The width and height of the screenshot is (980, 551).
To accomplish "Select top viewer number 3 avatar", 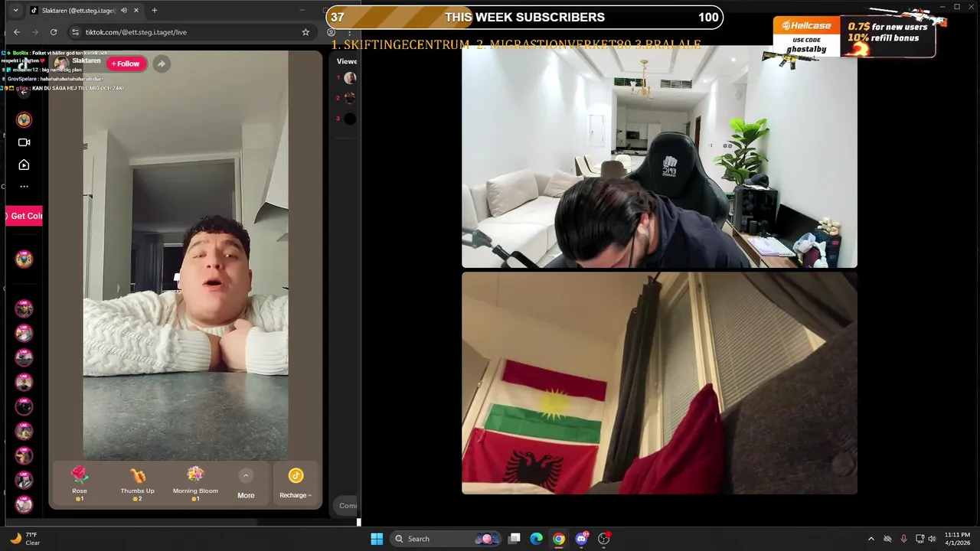I will [350, 119].
